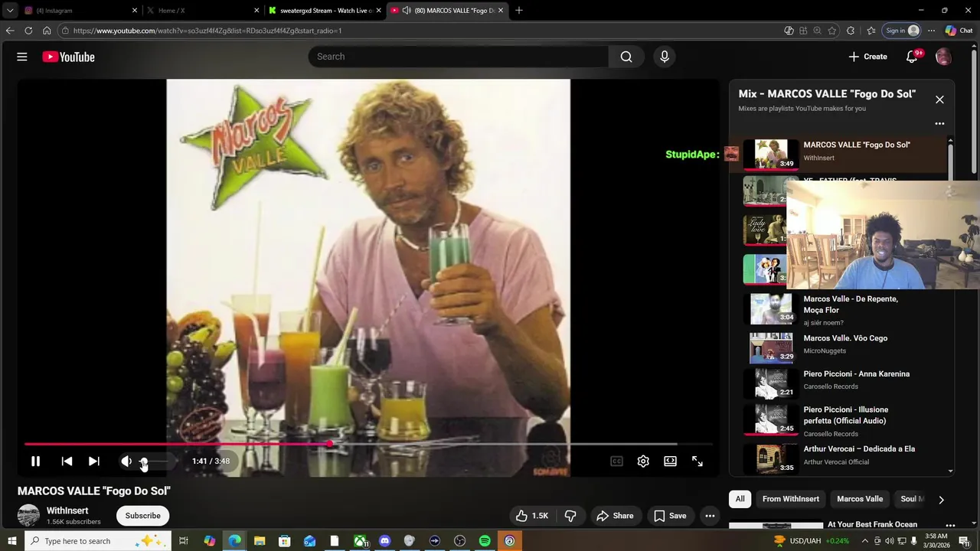
Task: Select the From WithInsert chip
Action: [x=791, y=499]
